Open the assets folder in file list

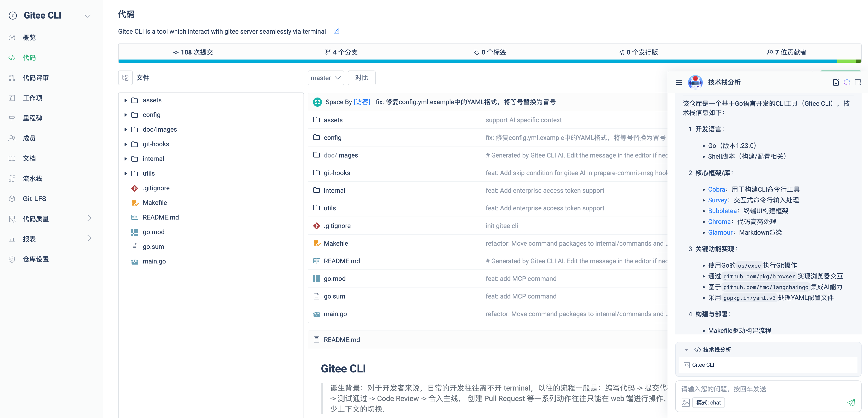coord(333,120)
